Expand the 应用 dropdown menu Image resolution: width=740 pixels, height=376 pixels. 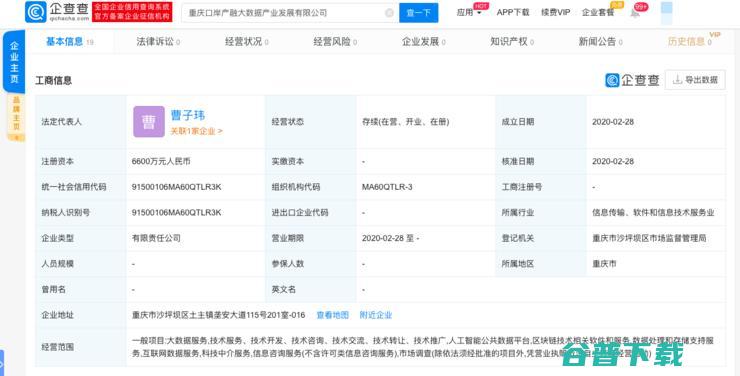click(469, 13)
